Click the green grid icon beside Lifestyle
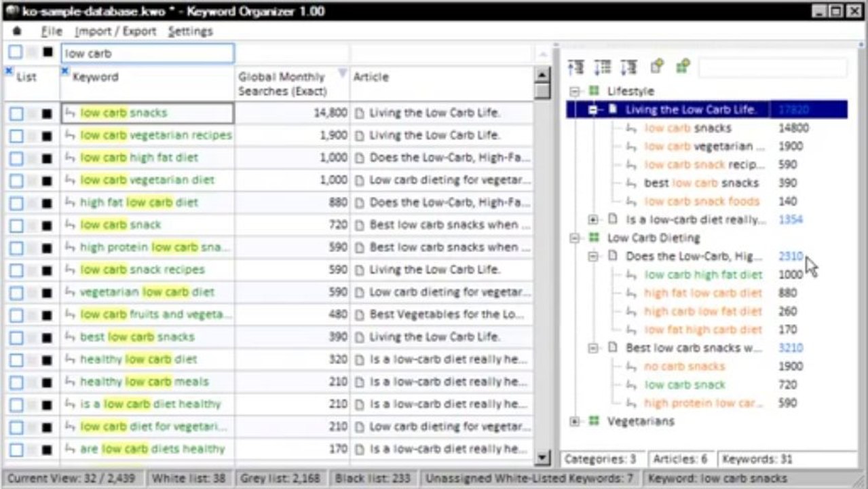The height and width of the screenshot is (489, 868). [x=595, y=91]
